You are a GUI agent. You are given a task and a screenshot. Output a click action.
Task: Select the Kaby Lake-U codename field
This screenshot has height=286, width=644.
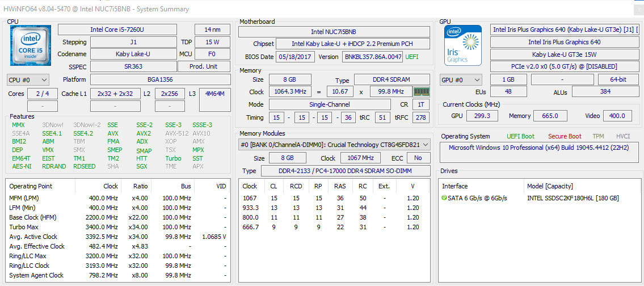pyautogui.click(x=133, y=54)
